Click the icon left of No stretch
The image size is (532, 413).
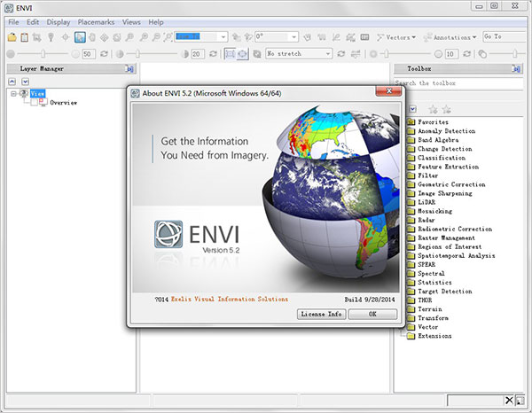(257, 53)
